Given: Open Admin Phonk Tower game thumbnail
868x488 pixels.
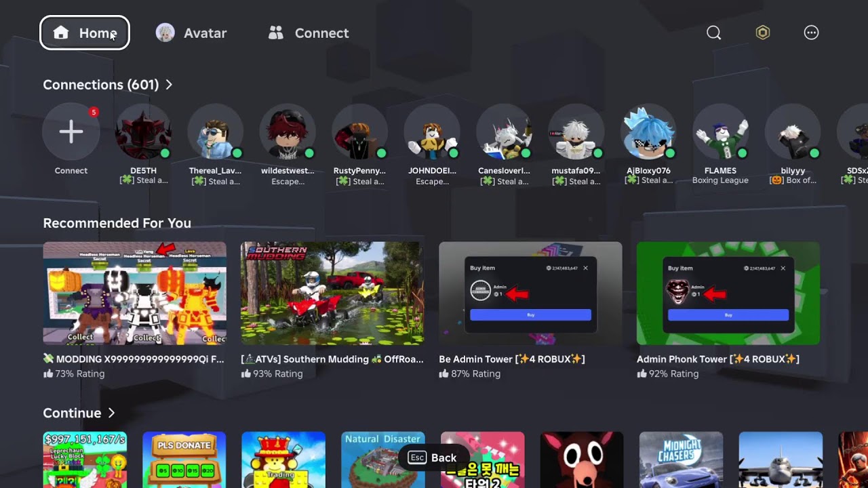Looking at the screenshot, I should [x=728, y=293].
